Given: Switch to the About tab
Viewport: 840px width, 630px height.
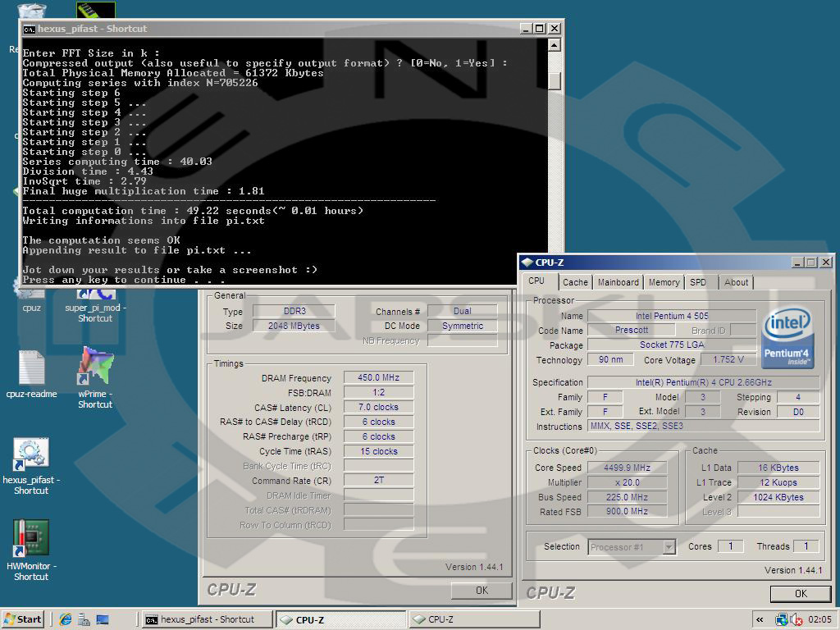Looking at the screenshot, I should point(736,282).
